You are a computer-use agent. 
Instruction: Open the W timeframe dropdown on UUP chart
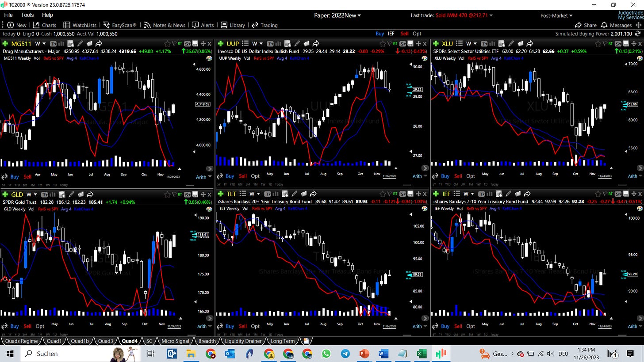point(257,44)
